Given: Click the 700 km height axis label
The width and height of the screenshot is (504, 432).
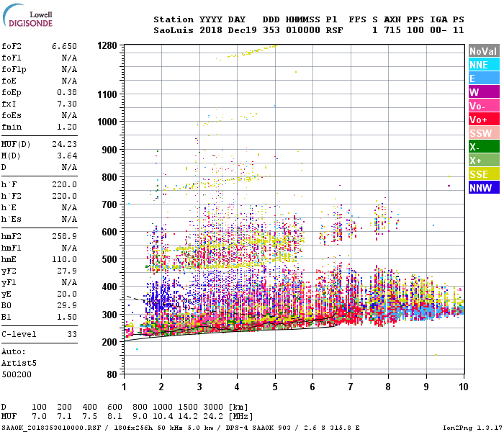Looking at the screenshot, I should [109, 204].
